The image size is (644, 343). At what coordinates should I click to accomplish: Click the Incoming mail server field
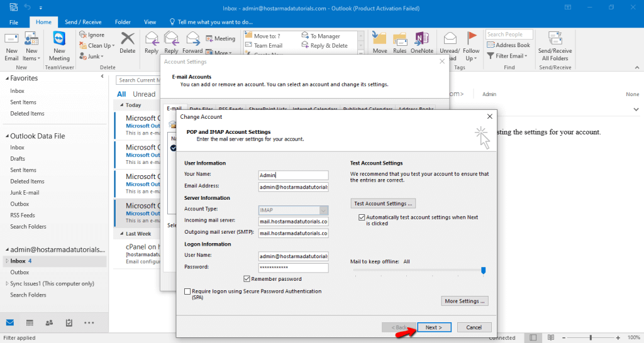[293, 222]
